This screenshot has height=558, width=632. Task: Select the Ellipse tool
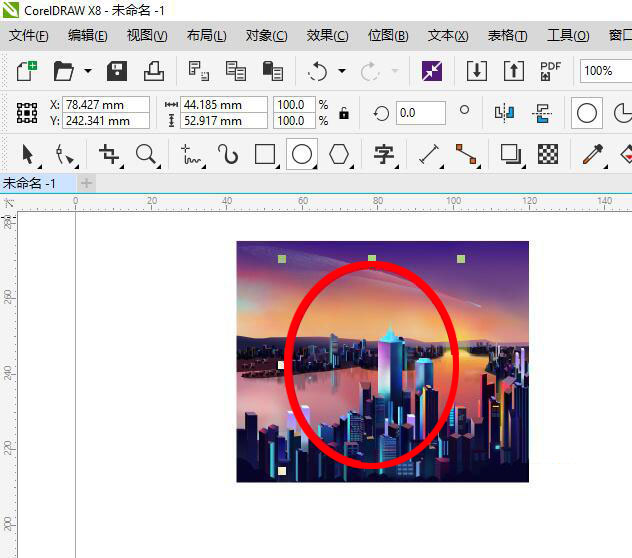302,154
